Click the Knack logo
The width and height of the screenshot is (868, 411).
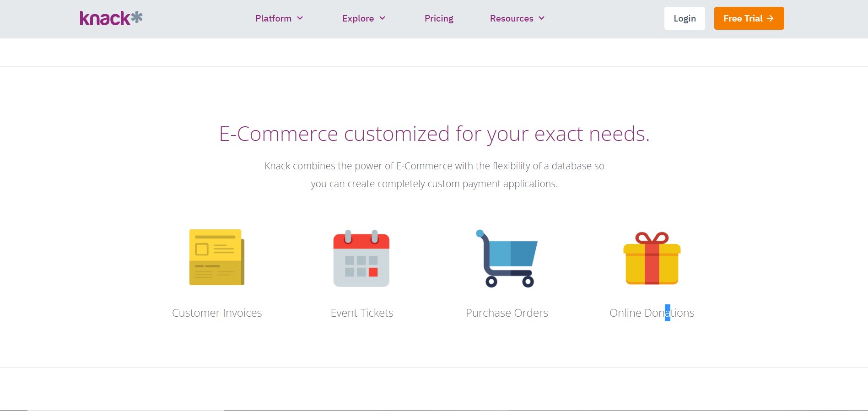coord(111,18)
